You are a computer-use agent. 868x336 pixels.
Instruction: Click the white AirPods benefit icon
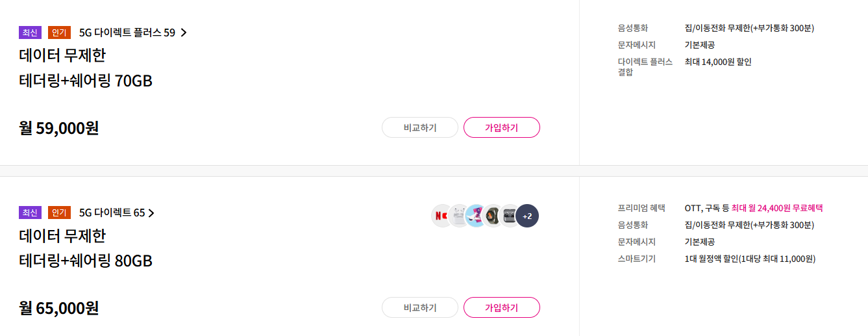459,216
